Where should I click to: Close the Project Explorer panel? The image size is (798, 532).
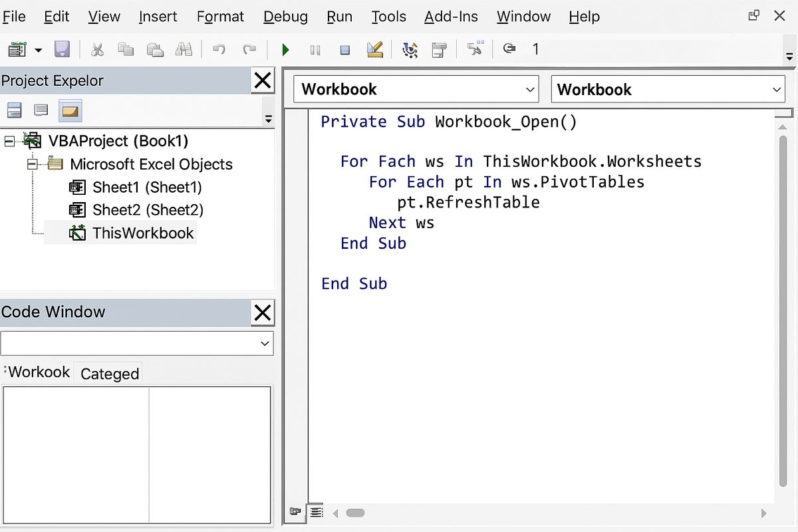(x=263, y=81)
